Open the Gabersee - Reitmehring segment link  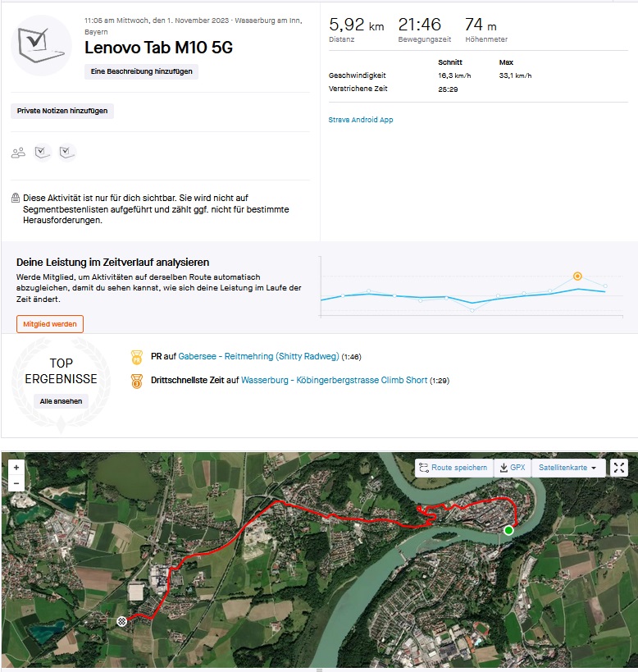coord(258,357)
